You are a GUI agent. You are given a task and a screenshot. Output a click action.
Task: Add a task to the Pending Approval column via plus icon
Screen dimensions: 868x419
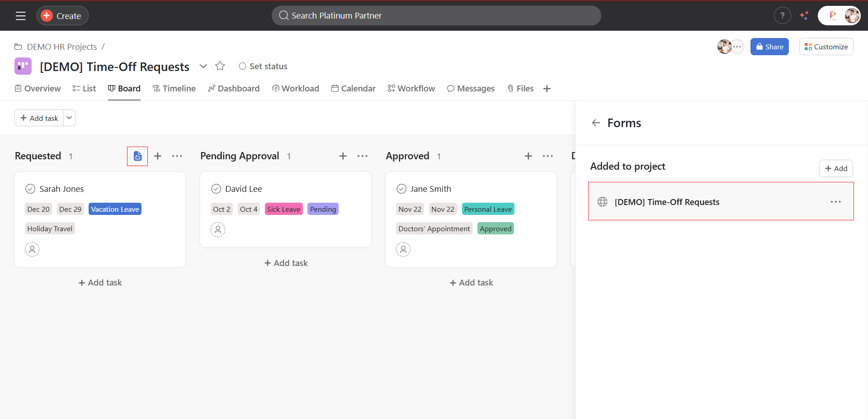click(343, 156)
